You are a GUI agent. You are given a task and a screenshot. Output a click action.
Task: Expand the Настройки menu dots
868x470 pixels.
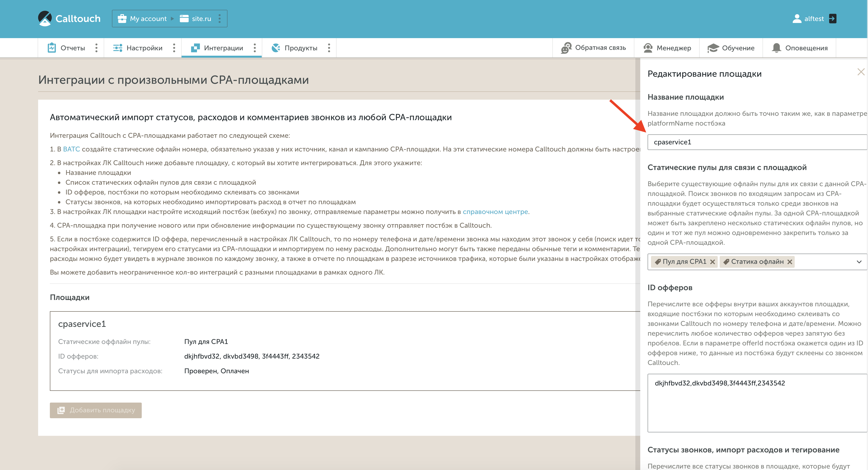[x=174, y=48]
